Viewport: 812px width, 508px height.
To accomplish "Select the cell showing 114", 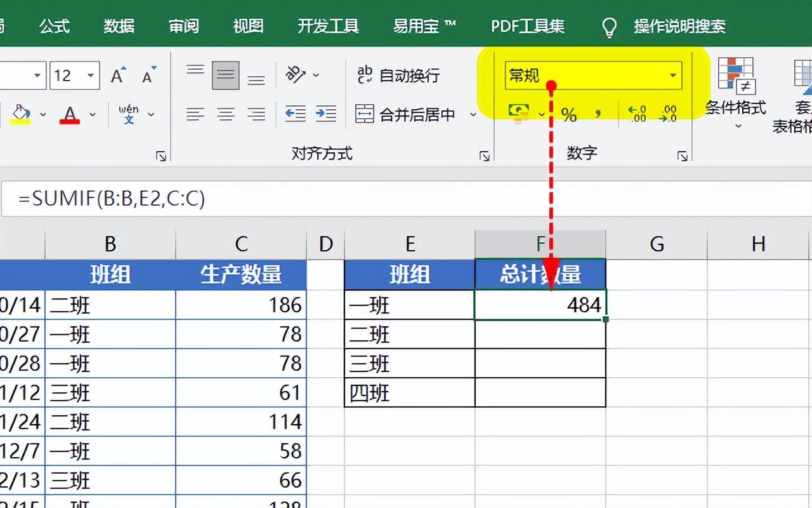I will (x=241, y=422).
